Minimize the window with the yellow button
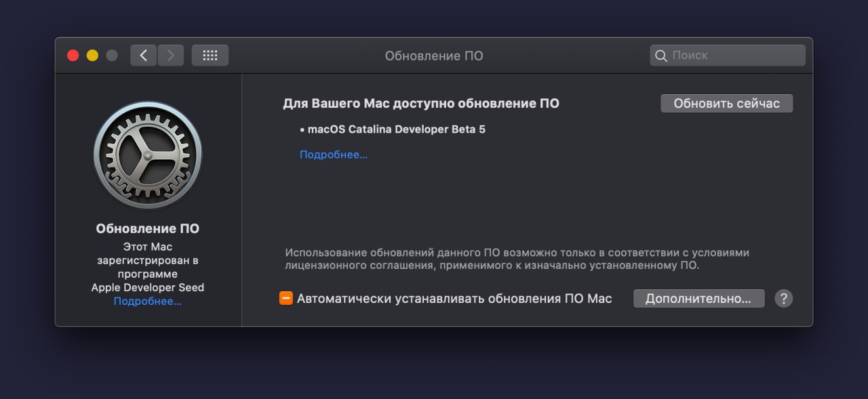The image size is (868, 399). coord(92,56)
